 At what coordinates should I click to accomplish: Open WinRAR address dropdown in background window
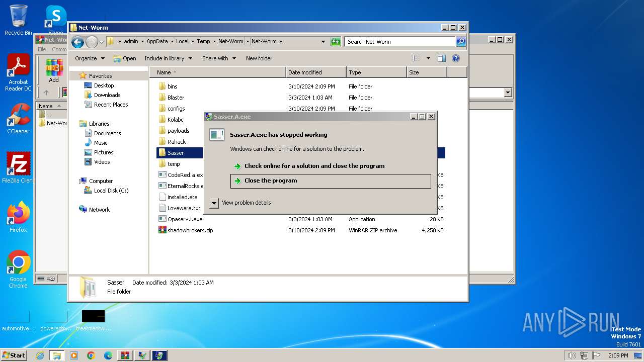point(508,93)
